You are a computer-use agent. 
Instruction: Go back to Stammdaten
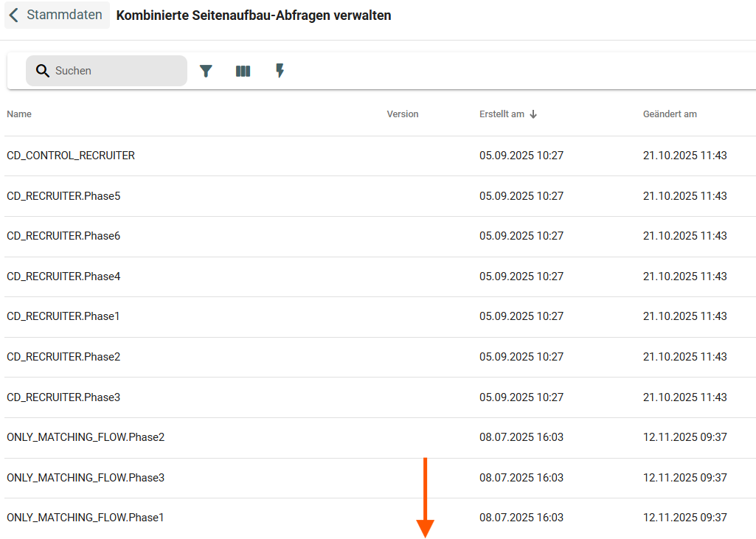point(64,15)
